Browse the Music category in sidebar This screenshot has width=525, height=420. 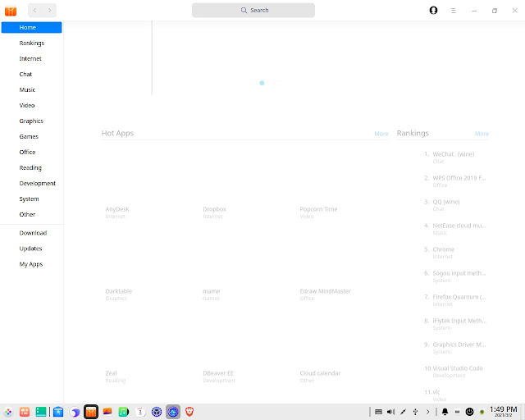coord(31,89)
